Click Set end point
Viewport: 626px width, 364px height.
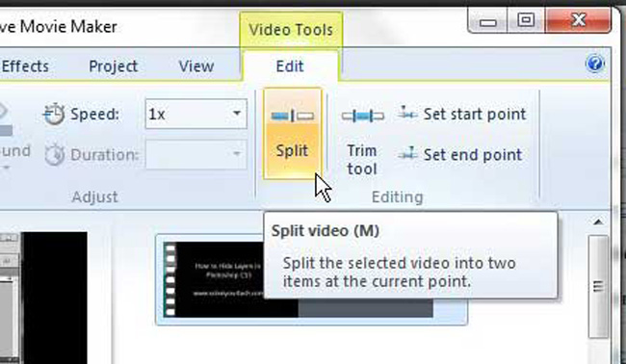tap(460, 154)
